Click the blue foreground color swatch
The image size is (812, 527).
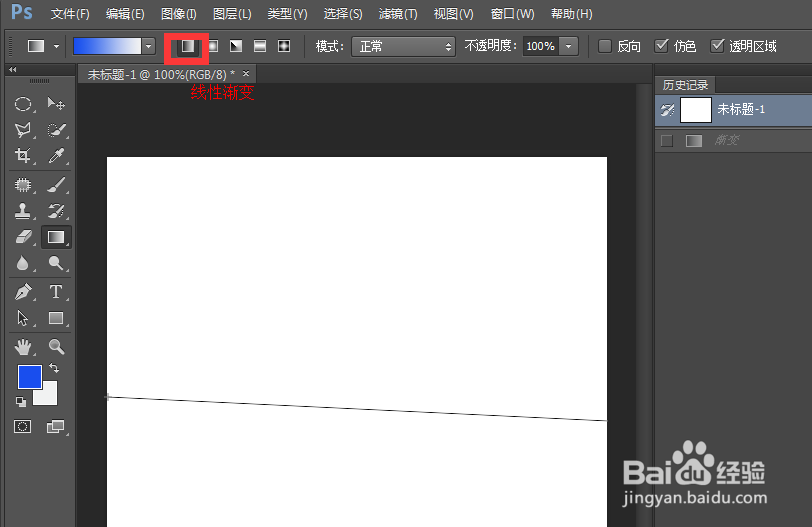[x=30, y=376]
